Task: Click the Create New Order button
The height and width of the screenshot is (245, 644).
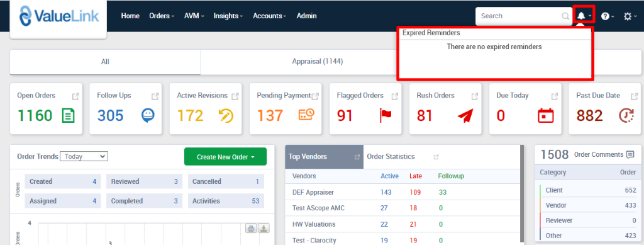Action: (226, 157)
